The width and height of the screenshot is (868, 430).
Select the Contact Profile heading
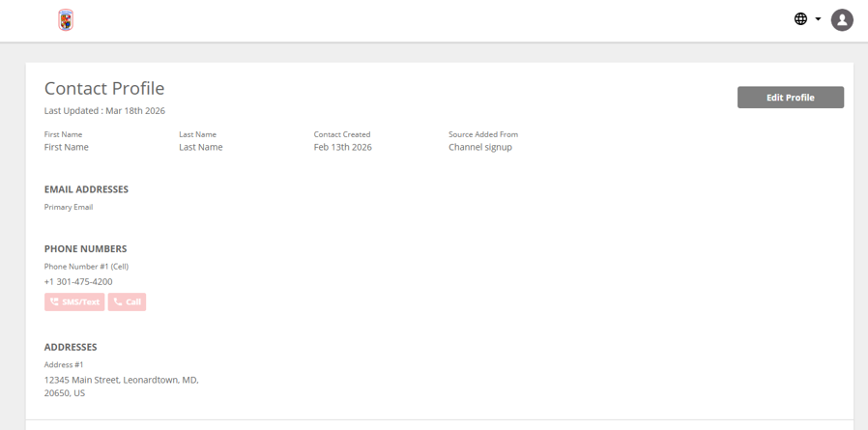point(104,89)
